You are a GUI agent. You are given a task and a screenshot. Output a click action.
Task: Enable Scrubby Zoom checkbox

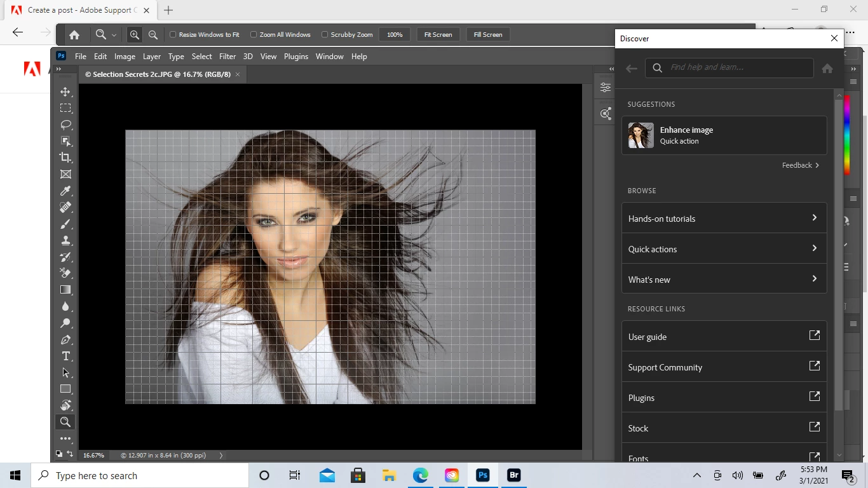(x=325, y=35)
